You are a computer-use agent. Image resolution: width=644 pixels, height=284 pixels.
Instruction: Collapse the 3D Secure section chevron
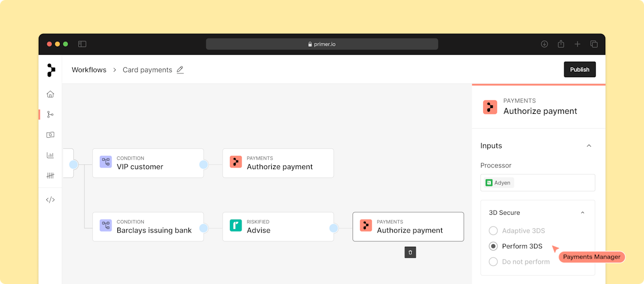[582, 213]
